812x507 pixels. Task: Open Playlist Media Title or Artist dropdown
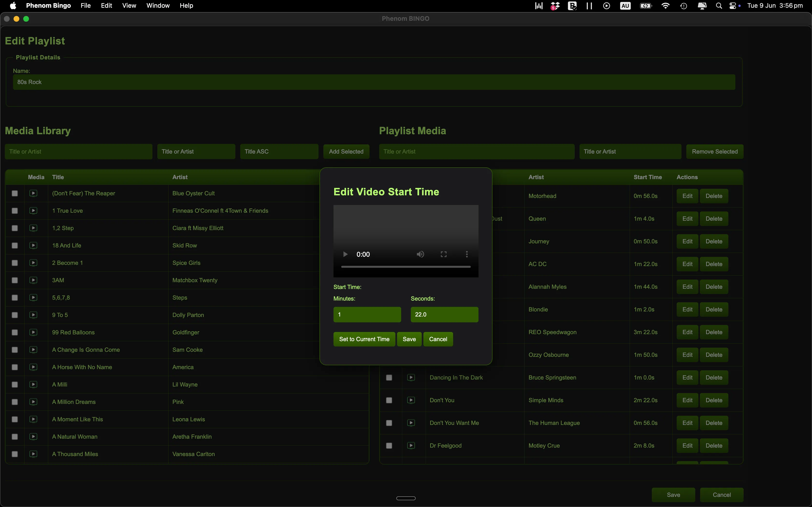[630, 152]
